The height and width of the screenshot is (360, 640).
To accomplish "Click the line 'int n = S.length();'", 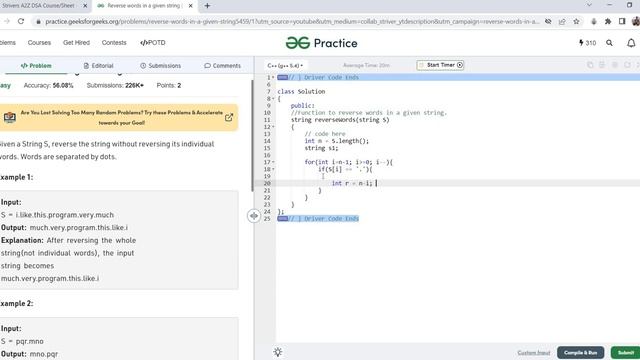I will (x=336, y=141).
